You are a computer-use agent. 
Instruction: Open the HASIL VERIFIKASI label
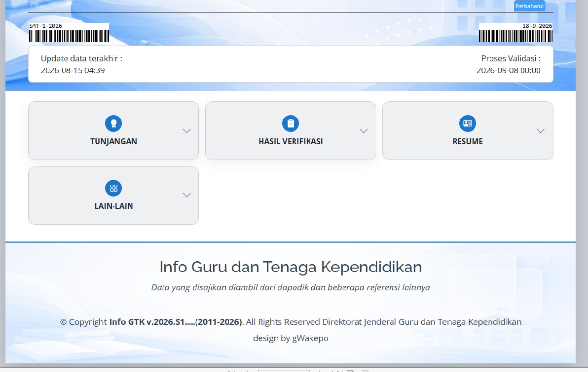pos(291,142)
